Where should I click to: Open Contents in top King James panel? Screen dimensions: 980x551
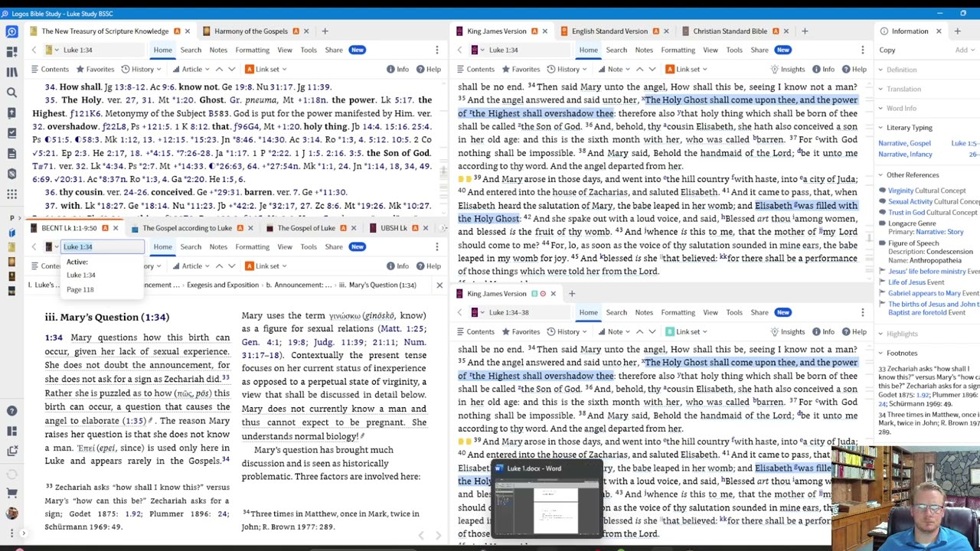pyautogui.click(x=475, y=69)
